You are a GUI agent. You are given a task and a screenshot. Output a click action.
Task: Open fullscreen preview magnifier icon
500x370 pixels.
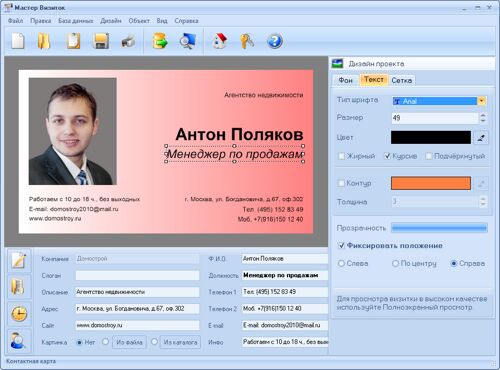pyautogui.click(x=187, y=42)
